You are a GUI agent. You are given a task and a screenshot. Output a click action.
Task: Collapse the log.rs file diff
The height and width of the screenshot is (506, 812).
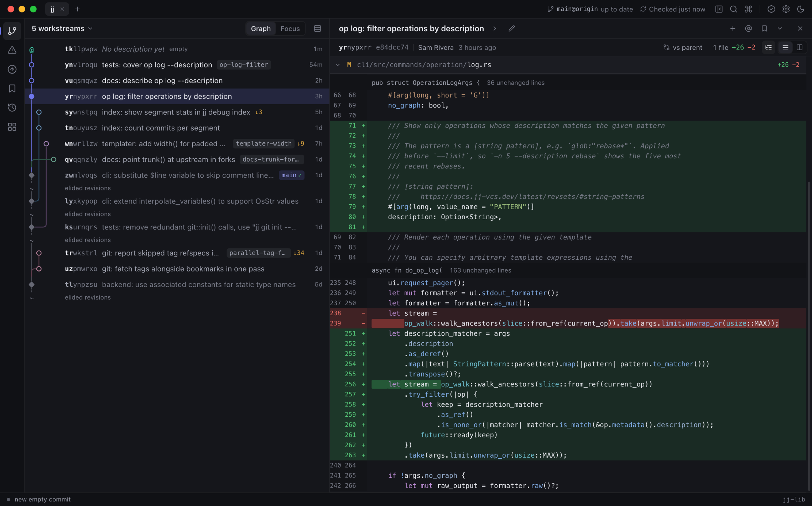(x=338, y=65)
